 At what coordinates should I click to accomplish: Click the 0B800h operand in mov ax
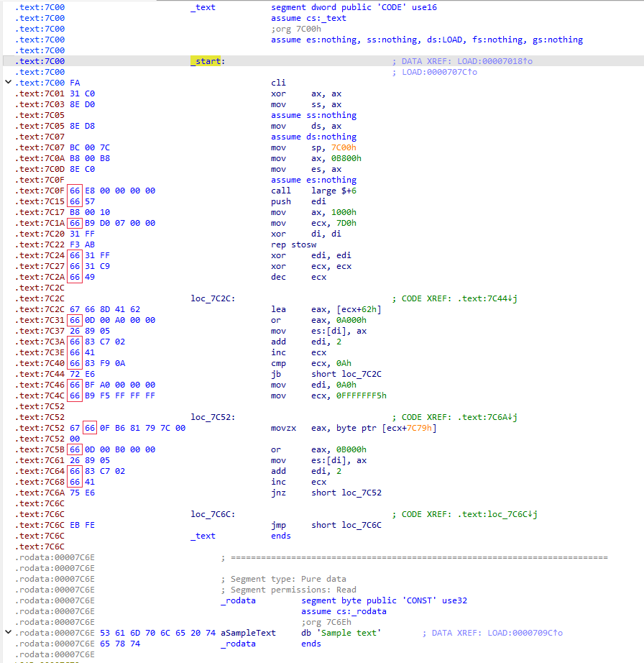346,158
